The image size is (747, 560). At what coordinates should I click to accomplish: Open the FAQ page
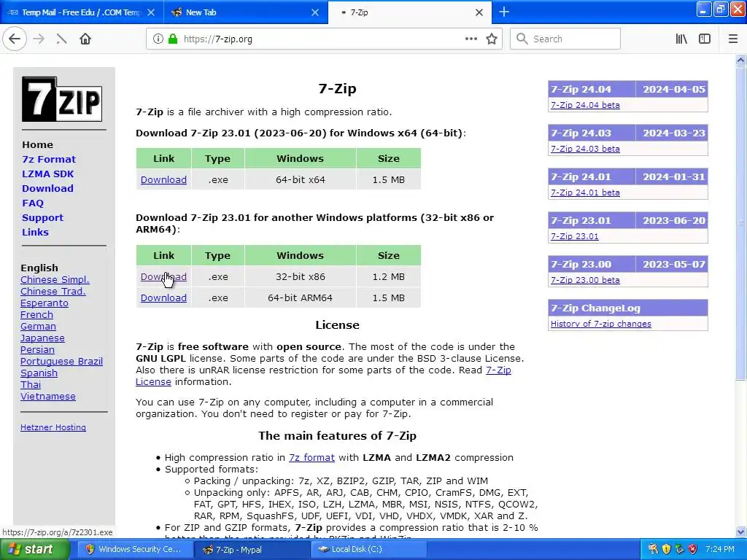(x=33, y=203)
